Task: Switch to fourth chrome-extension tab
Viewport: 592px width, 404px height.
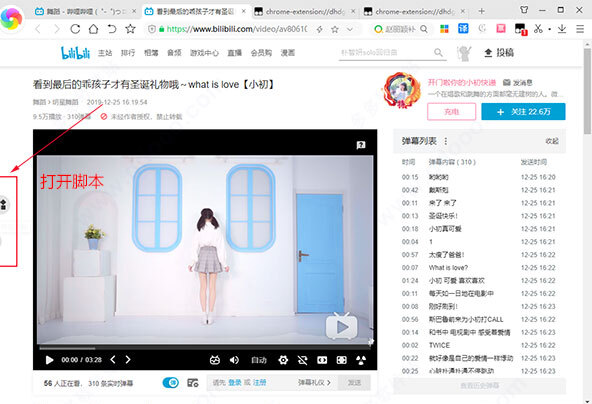Action: (414, 12)
